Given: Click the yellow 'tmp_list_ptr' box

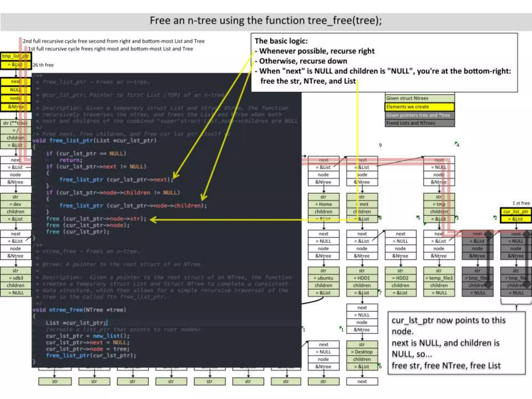Looking at the screenshot, I should pyautogui.click(x=16, y=56).
